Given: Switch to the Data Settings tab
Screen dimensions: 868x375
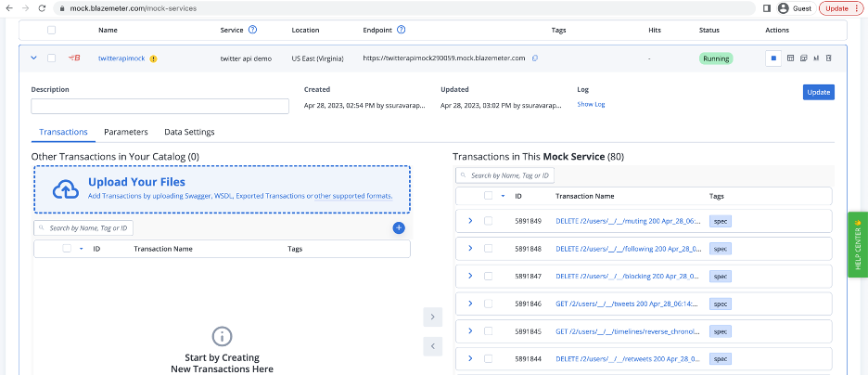Looking at the screenshot, I should click(189, 132).
